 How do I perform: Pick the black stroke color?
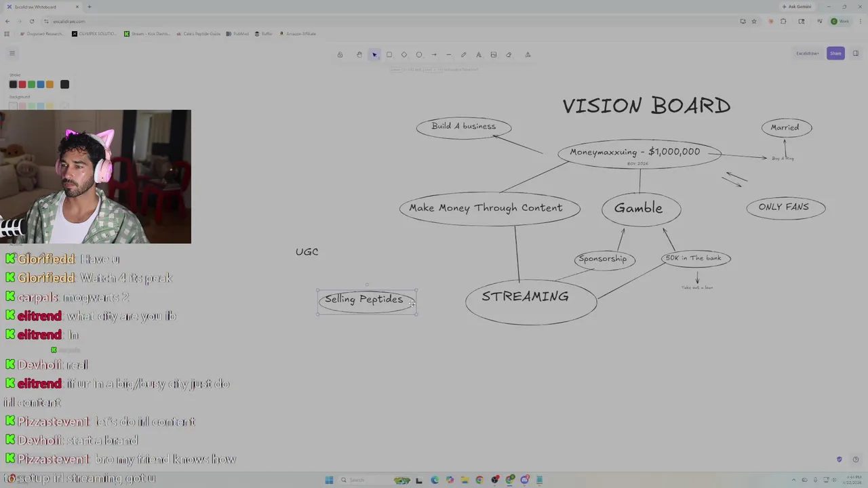(x=13, y=84)
